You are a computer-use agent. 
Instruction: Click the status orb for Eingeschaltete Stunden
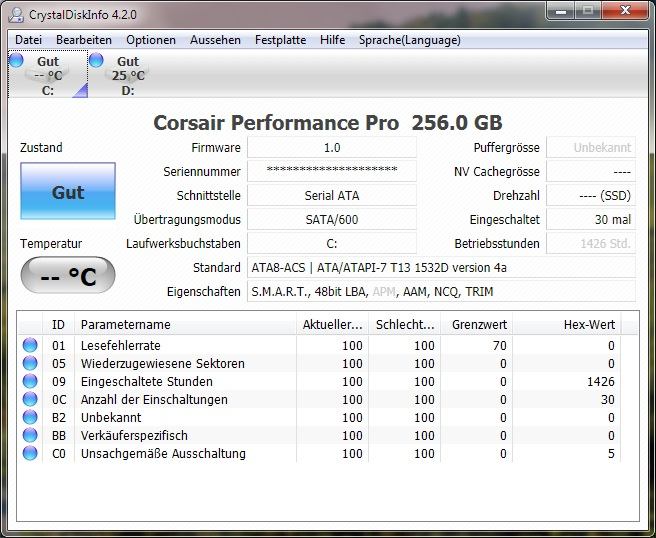pyautogui.click(x=30, y=381)
